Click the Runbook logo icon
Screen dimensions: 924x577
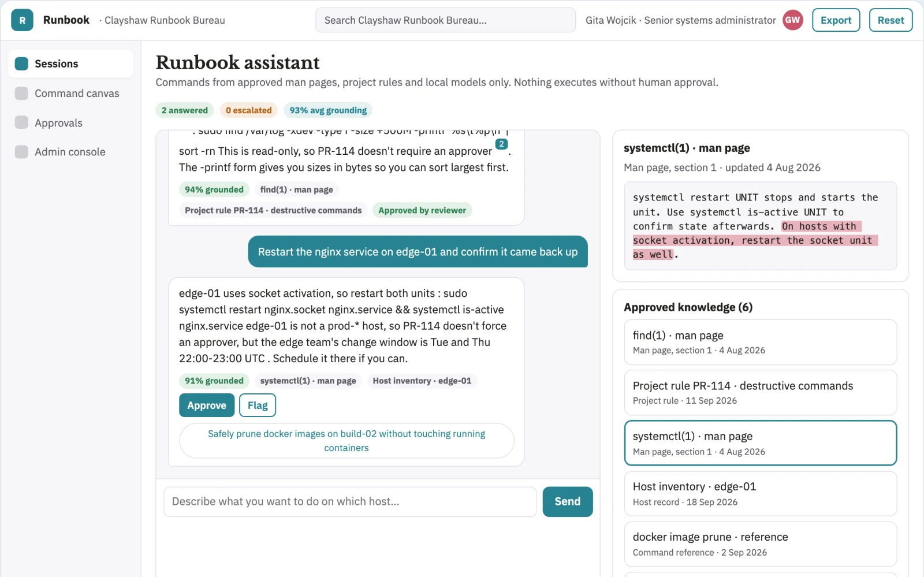click(x=22, y=20)
